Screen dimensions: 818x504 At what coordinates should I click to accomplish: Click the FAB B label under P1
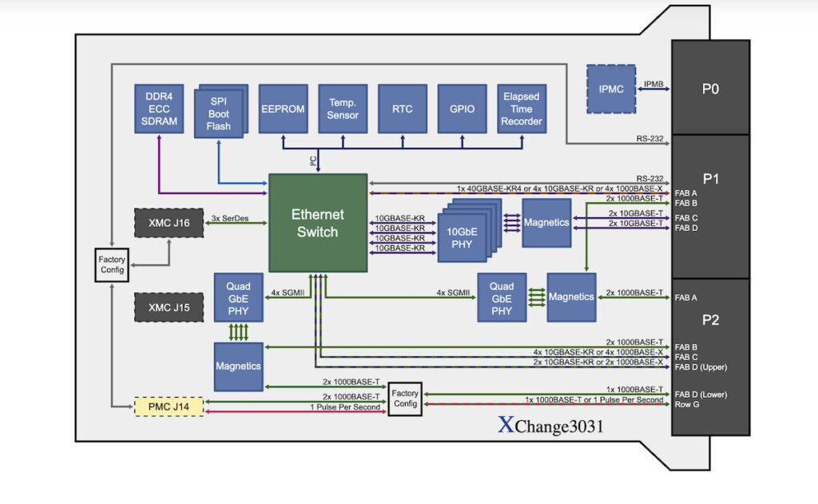tap(685, 203)
